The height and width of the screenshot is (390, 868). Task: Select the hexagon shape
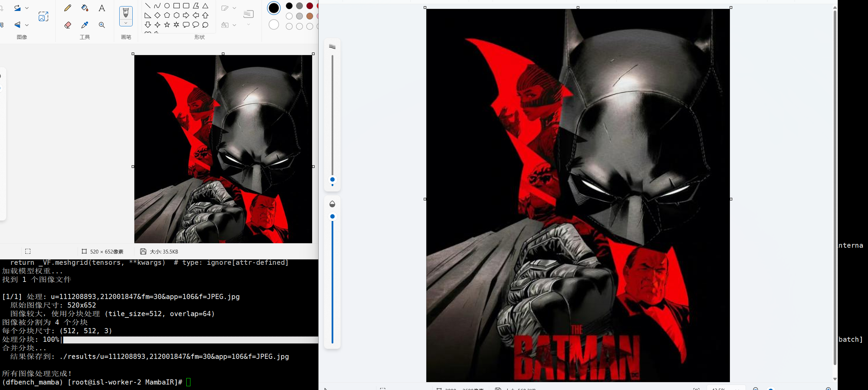coord(176,15)
